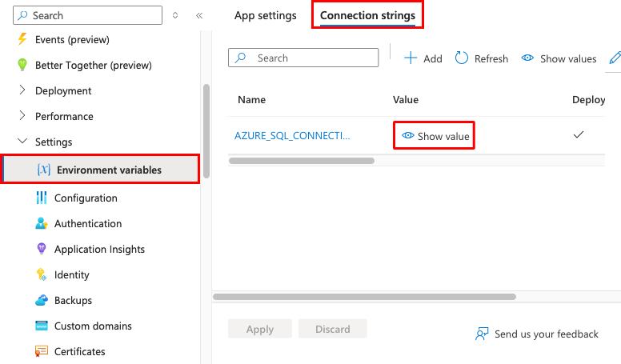Open Configuration via its sliders icon

[x=42, y=198]
